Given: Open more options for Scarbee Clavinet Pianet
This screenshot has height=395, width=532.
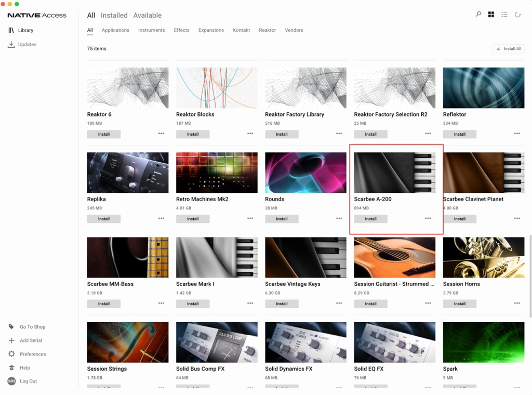Looking at the screenshot, I should 517,218.
